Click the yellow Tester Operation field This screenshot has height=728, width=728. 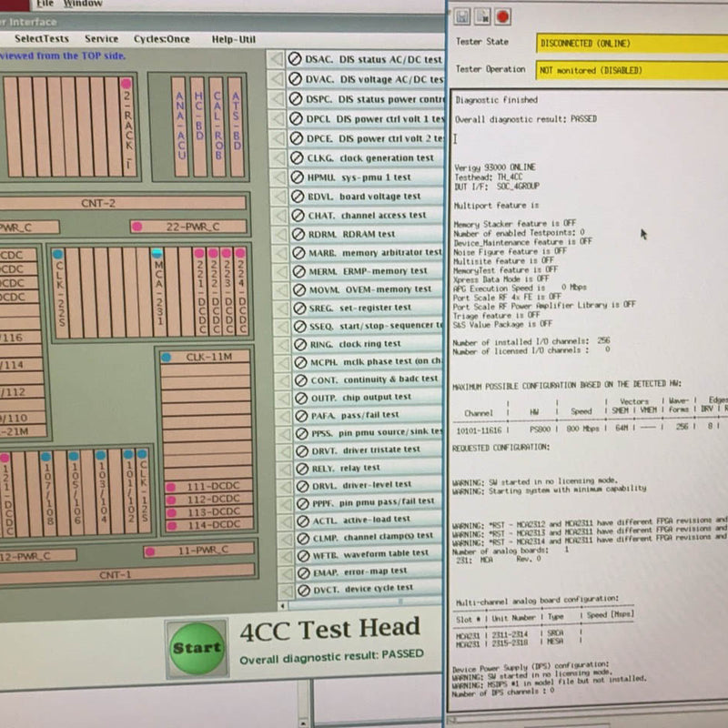tap(632, 70)
